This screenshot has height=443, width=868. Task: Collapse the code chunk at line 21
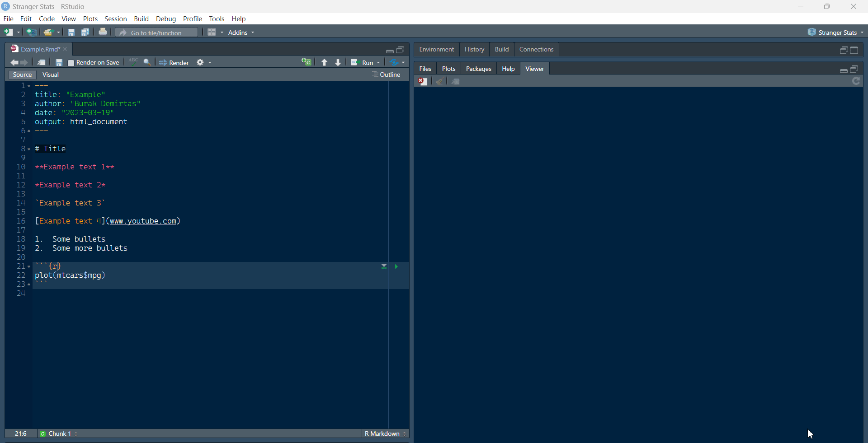(29, 266)
